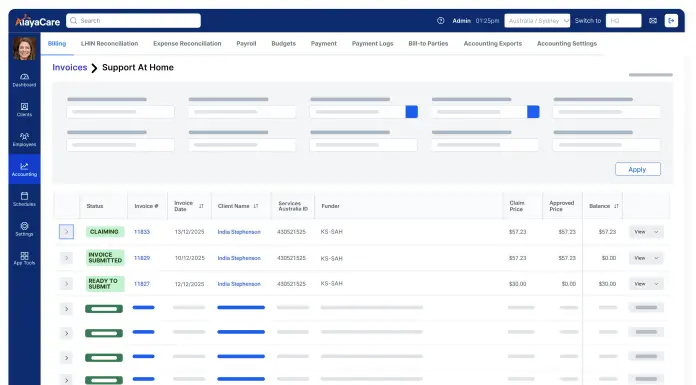Image resolution: width=696 pixels, height=385 pixels.
Task: Open India Stephenson on invoice 11833 row
Action: (x=239, y=232)
